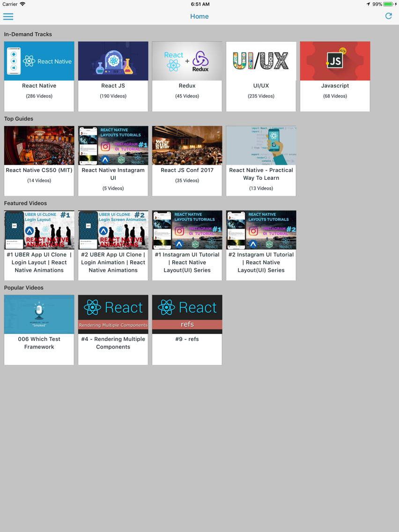Click the Home title in header
The height and width of the screenshot is (532, 399).
point(199,16)
